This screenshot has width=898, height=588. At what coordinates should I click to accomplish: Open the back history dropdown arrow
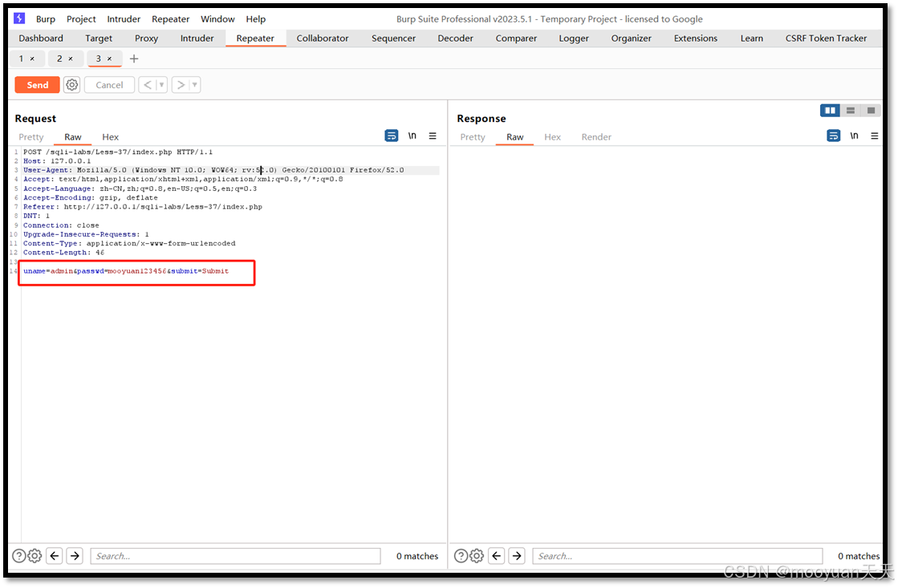pos(161,85)
